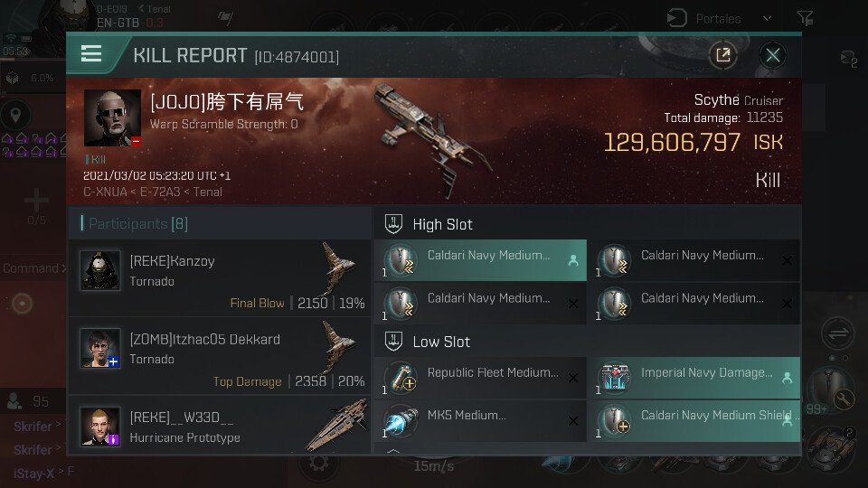Select Republic Fleet Medium low slot module
The width and height of the screenshot is (868, 488).
point(480,378)
